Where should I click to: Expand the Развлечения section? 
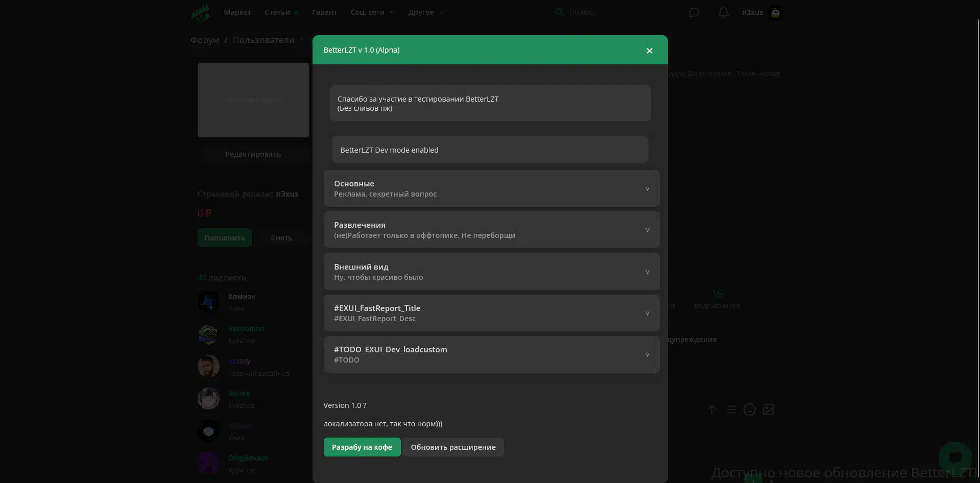(x=491, y=230)
